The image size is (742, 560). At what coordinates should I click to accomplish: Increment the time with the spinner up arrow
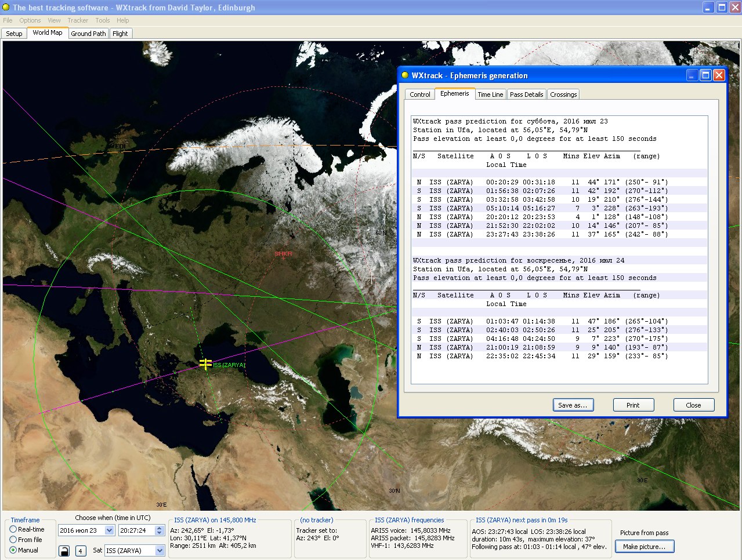coord(160,528)
